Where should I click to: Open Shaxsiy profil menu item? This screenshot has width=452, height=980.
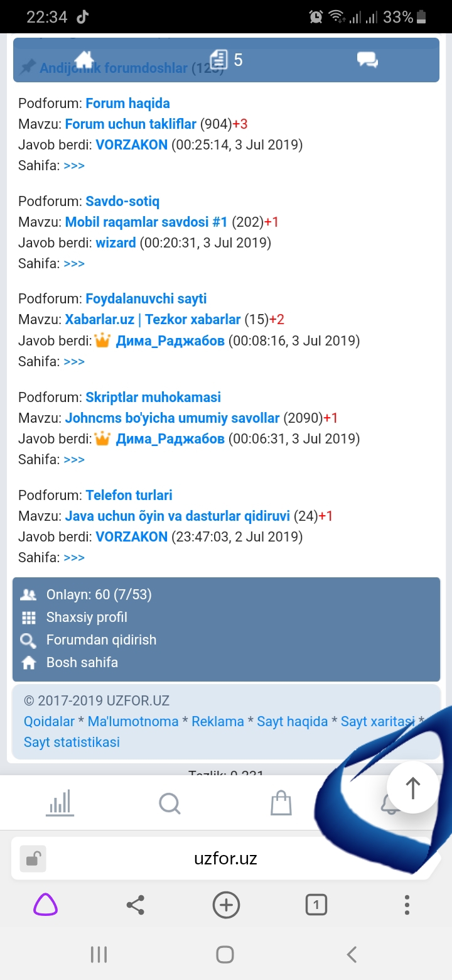(x=87, y=618)
